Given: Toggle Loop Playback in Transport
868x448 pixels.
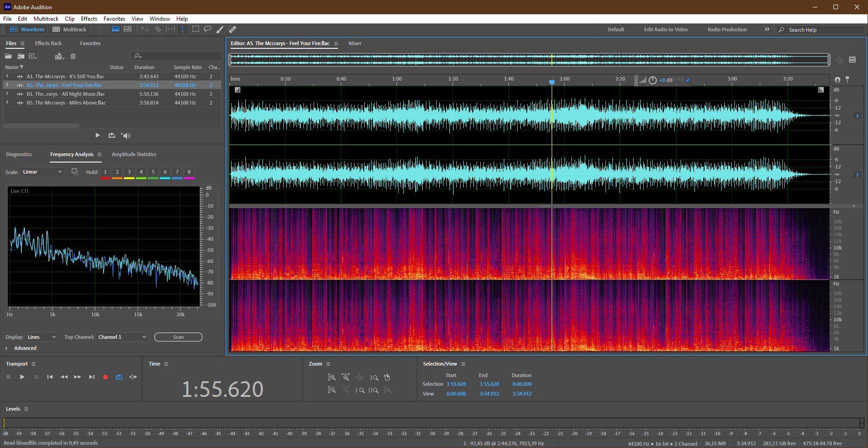Looking at the screenshot, I should tap(119, 377).
